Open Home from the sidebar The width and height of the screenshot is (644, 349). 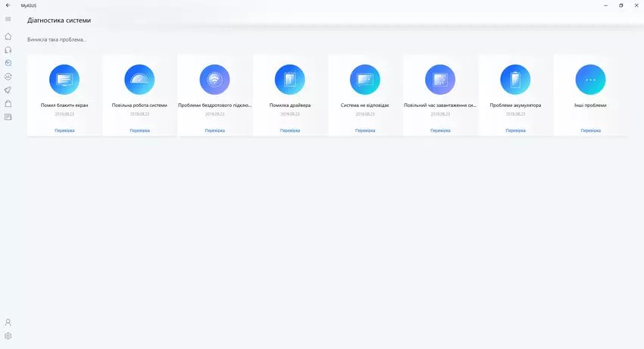pos(8,36)
